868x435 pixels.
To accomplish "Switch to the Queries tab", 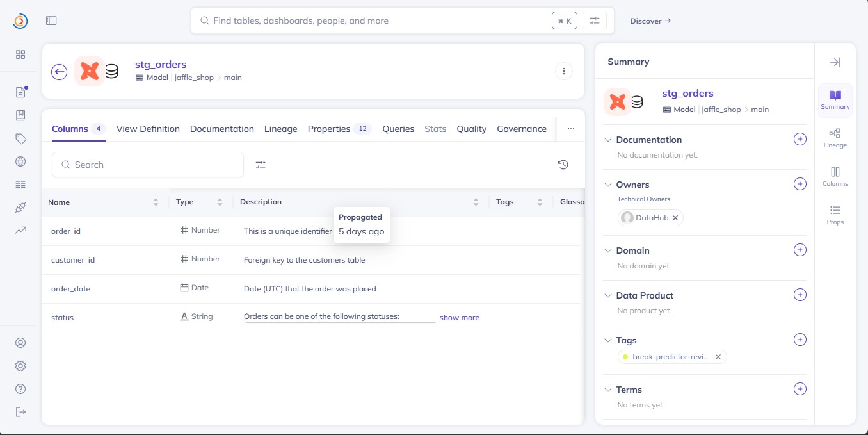I will tap(398, 129).
